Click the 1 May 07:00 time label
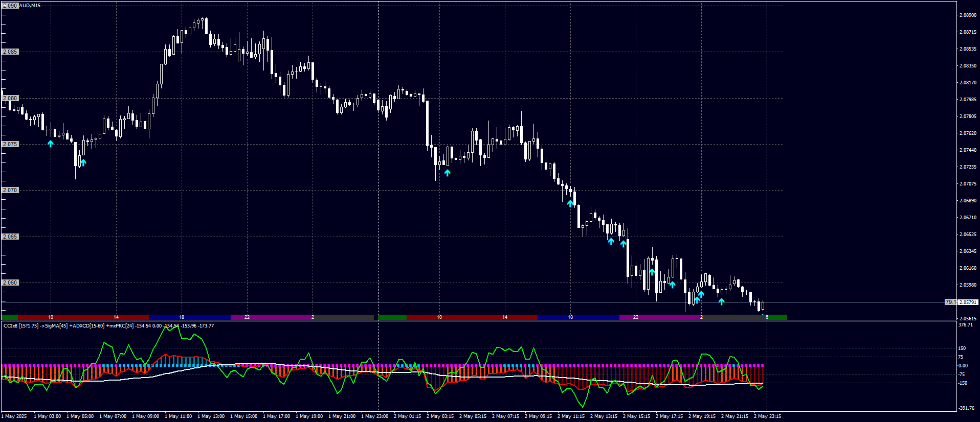 pyautogui.click(x=113, y=416)
